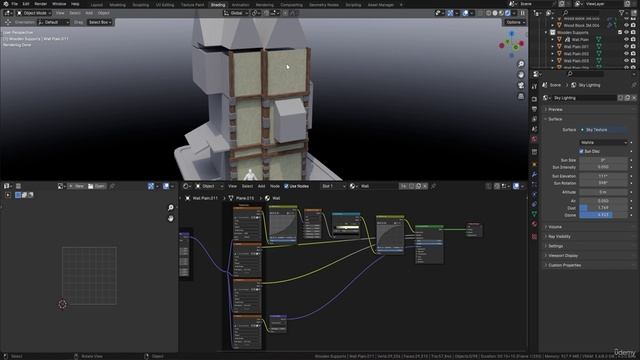Adjust the Dust slider value

(x=603, y=208)
